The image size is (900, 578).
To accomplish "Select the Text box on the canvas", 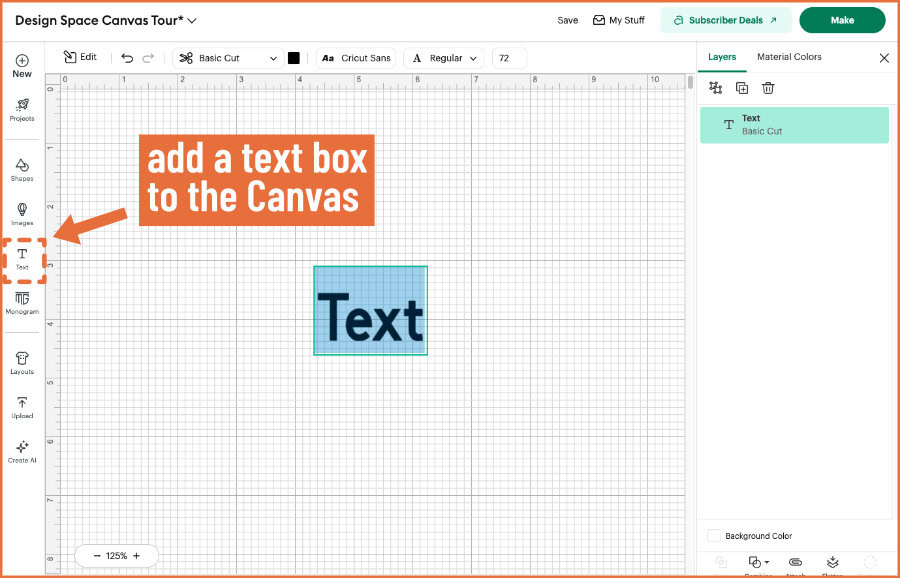I will point(370,311).
